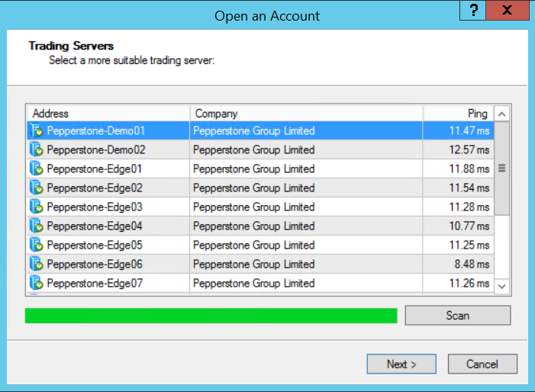
Task: Select the Pepperstone-Edge07 server name
Action: click(x=95, y=284)
